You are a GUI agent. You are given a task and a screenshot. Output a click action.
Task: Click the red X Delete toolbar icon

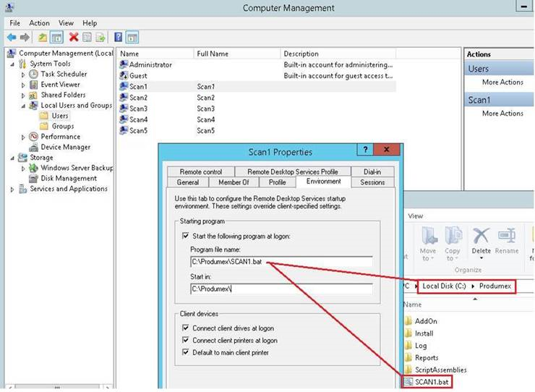(73, 38)
